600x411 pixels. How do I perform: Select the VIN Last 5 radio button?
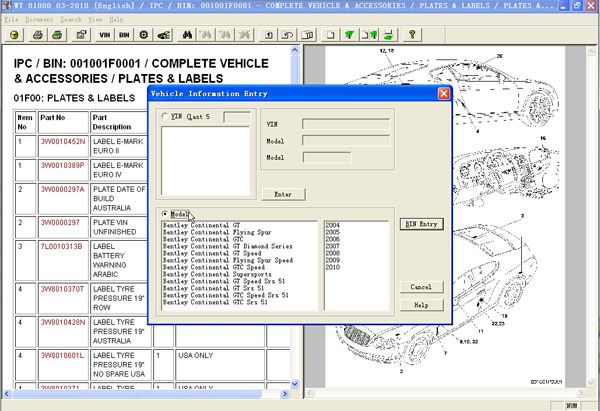click(x=165, y=116)
